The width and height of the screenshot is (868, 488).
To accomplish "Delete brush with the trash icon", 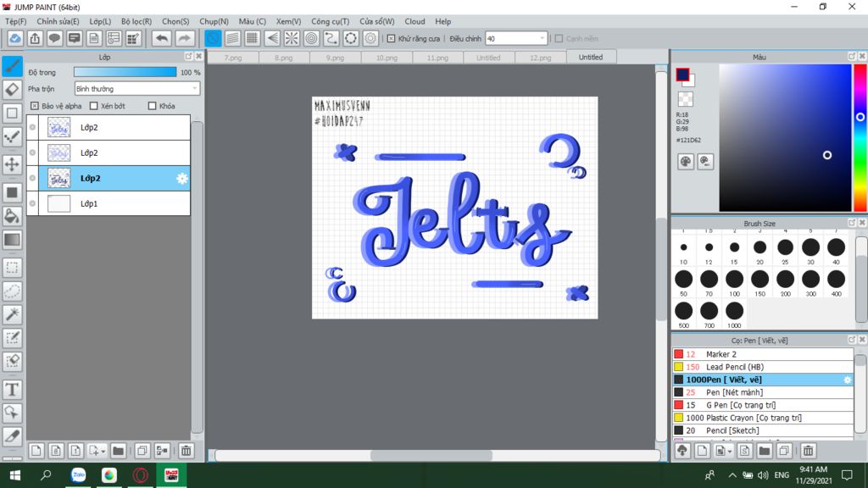I will tap(808, 451).
